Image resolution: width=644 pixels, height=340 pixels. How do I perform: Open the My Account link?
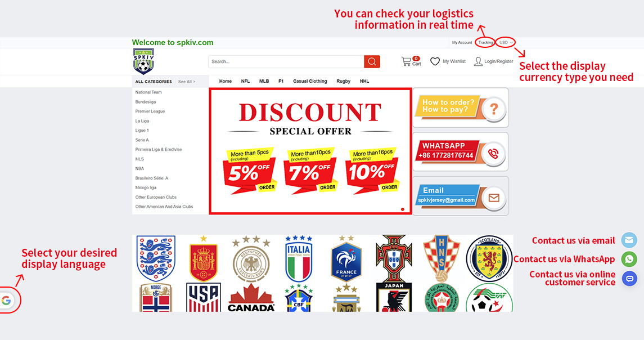pos(462,42)
